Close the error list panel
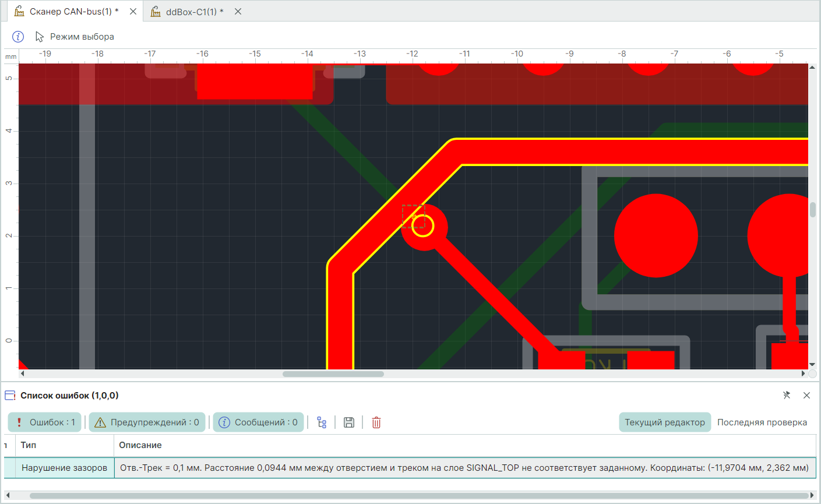The image size is (821, 504). pos(806,396)
